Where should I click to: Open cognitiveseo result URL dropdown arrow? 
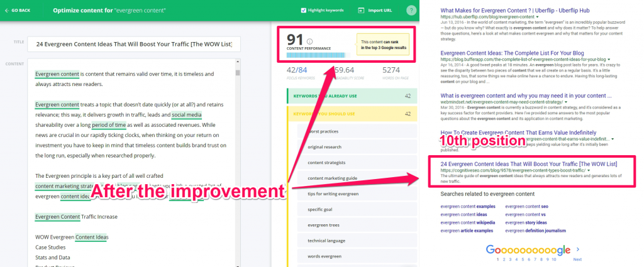click(x=589, y=170)
